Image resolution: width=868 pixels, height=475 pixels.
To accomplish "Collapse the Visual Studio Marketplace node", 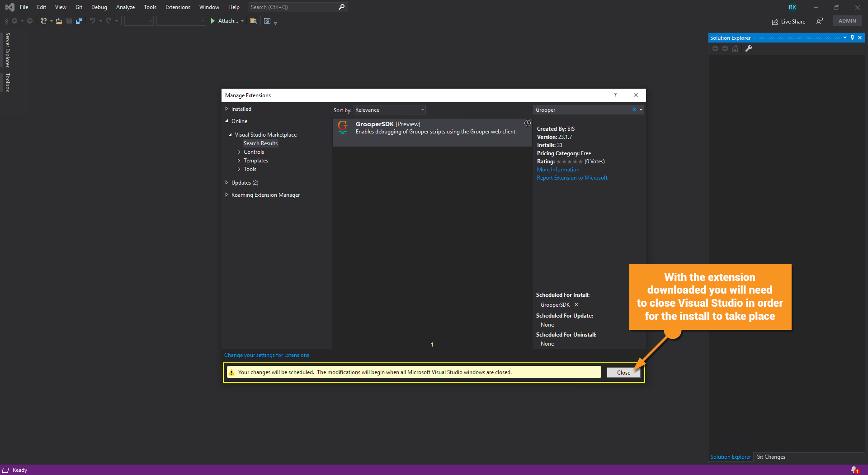I will pyautogui.click(x=230, y=135).
